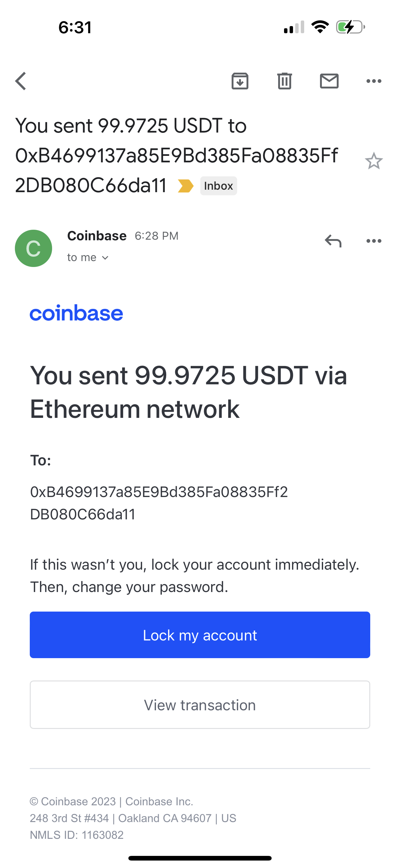The image size is (400, 868).
Task: Mark the email as unread
Action: tap(329, 81)
